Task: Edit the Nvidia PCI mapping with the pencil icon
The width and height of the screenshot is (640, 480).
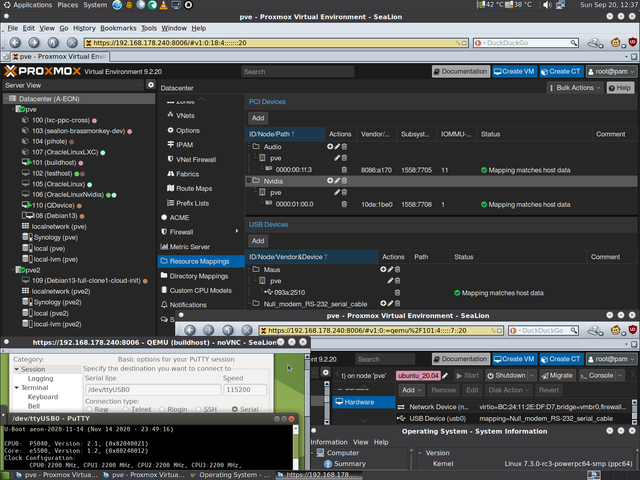Action: 337,181
